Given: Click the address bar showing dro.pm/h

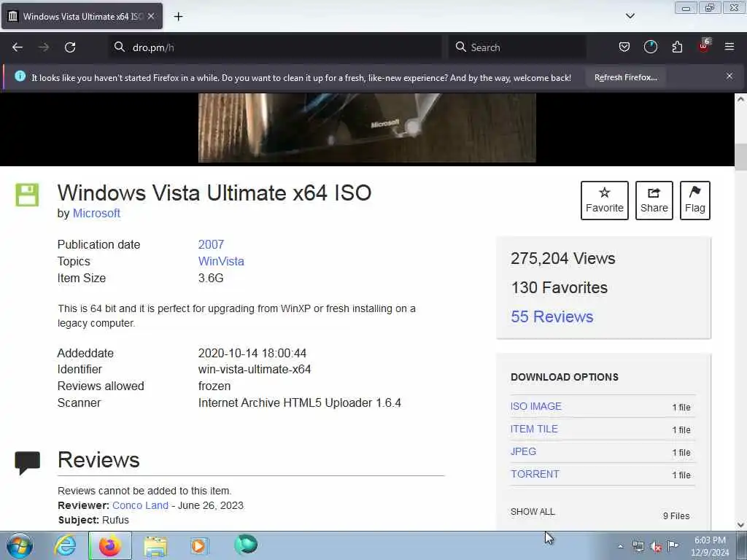Looking at the screenshot, I should (275, 47).
